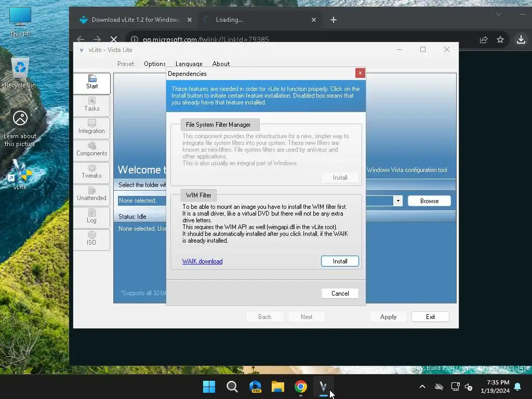Click the Apply button in vLite
The width and height of the screenshot is (532, 399).
pyautogui.click(x=388, y=317)
